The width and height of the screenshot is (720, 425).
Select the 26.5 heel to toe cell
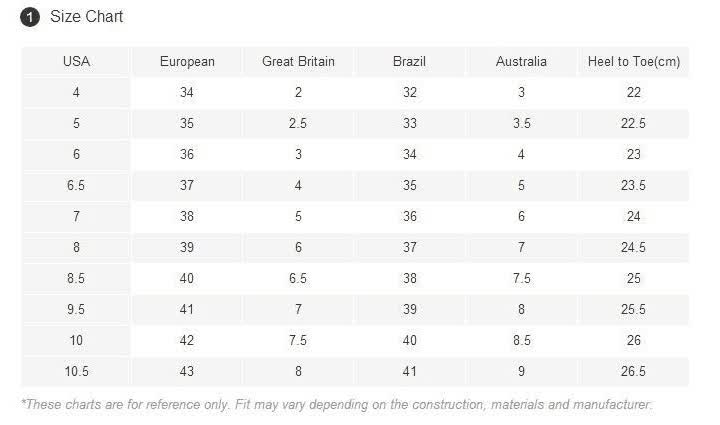click(x=633, y=372)
